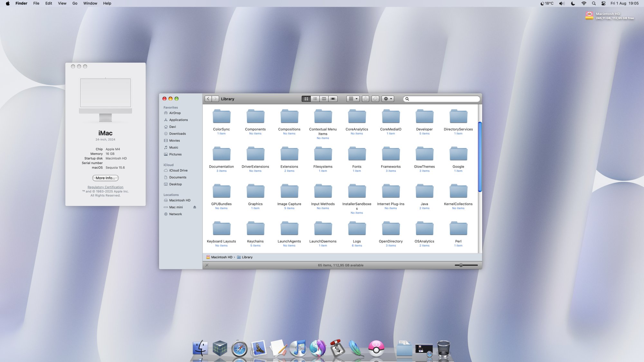Screen dimensions: 644x362
Task: Switch Finder to list view
Action: [315, 99]
